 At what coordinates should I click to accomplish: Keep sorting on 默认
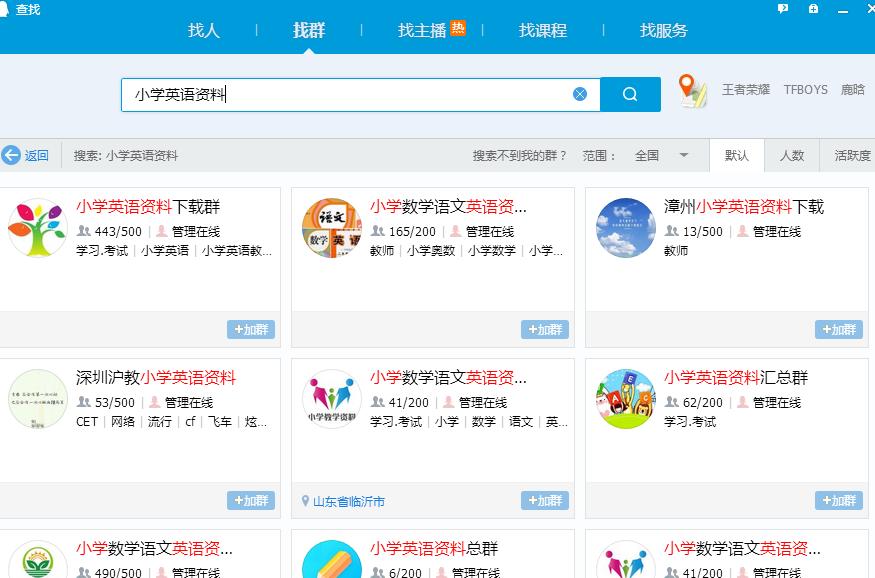tap(737, 155)
